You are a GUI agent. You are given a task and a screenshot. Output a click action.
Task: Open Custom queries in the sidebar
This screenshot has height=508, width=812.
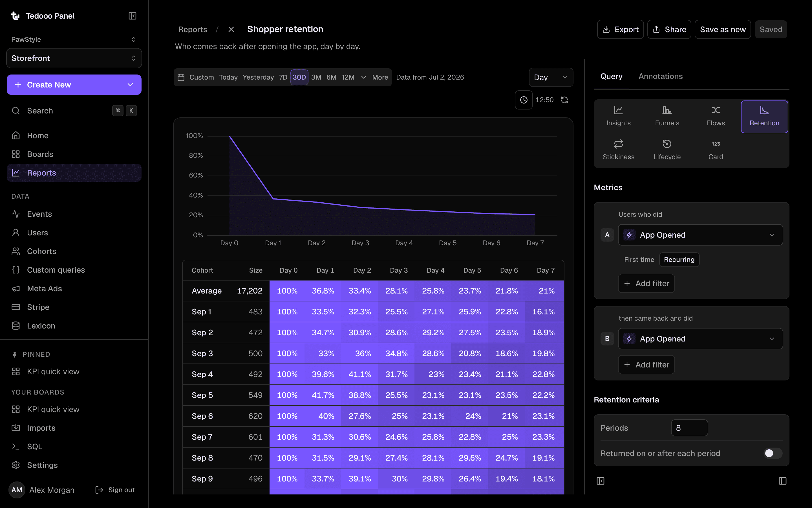(74, 270)
